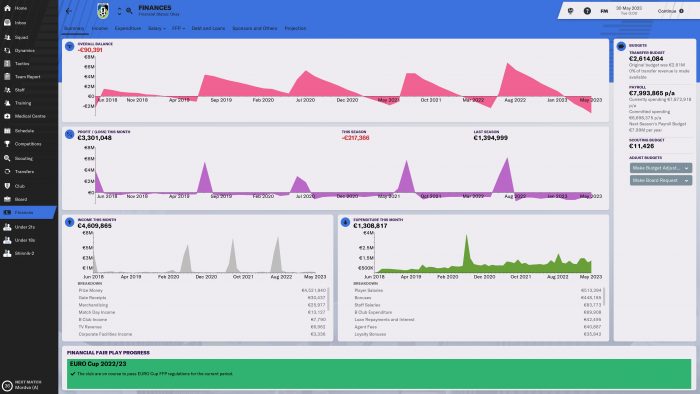Open the FFP tab dropdown
The width and height of the screenshot is (700, 394).
[x=178, y=28]
